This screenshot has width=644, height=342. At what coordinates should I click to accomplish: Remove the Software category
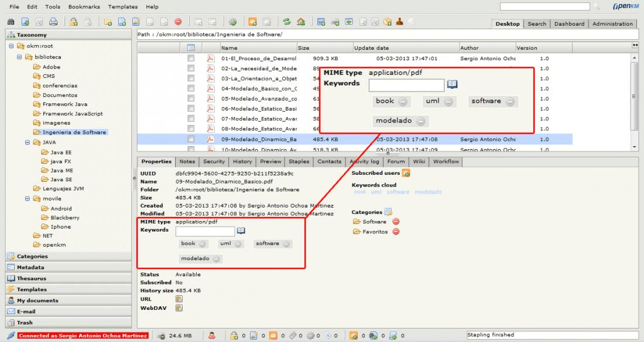[396, 222]
